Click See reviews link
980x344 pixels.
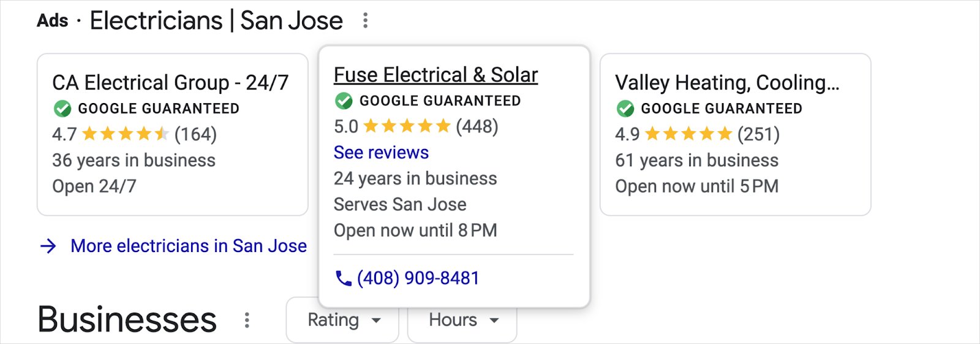pyautogui.click(x=381, y=153)
